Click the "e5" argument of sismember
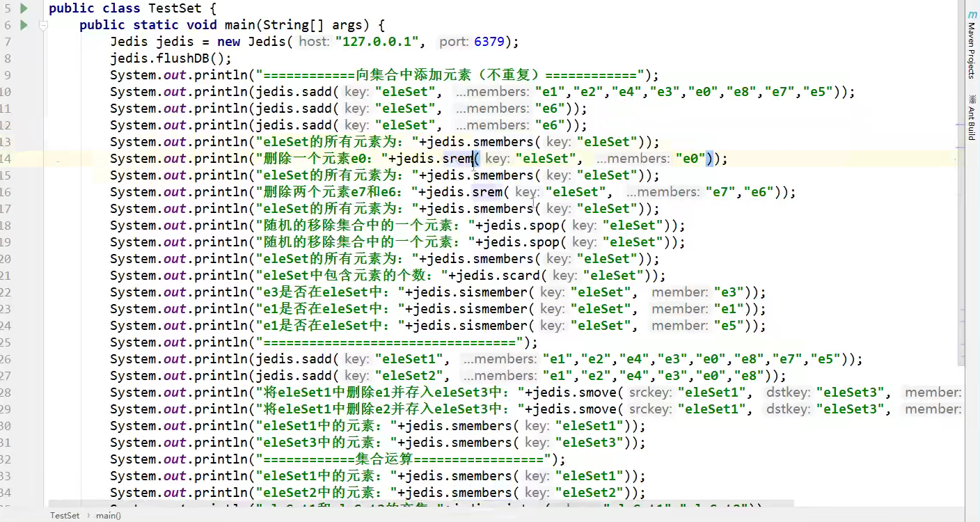Viewport: 980px width, 522px height. pyautogui.click(x=729, y=326)
